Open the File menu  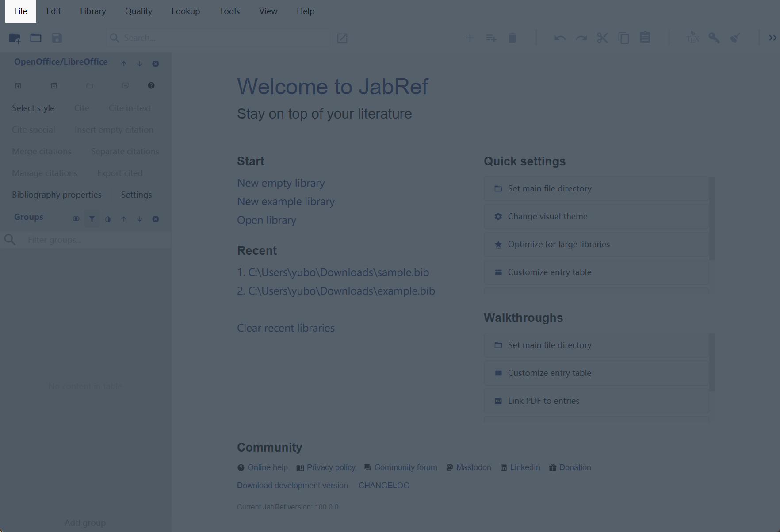click(x=21, y=11)
